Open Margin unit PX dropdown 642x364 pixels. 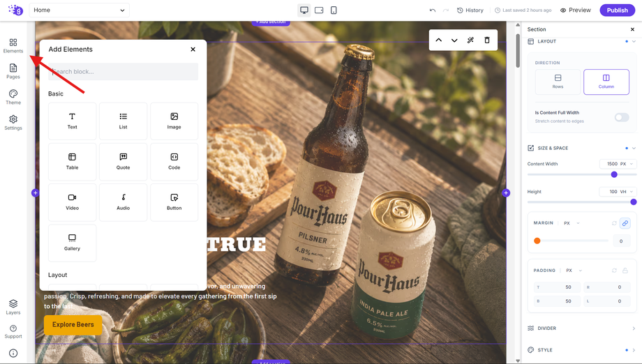[x=572, y=223]
